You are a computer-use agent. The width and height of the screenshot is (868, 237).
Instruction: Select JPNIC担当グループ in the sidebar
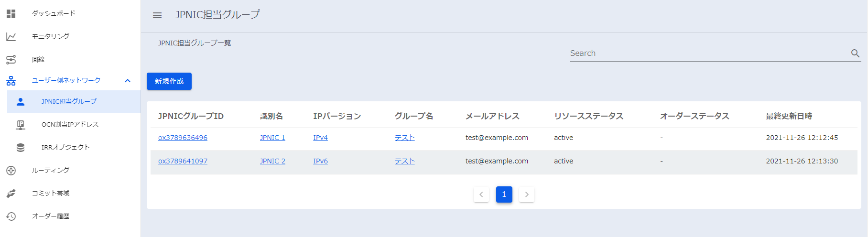coord(69,102)
